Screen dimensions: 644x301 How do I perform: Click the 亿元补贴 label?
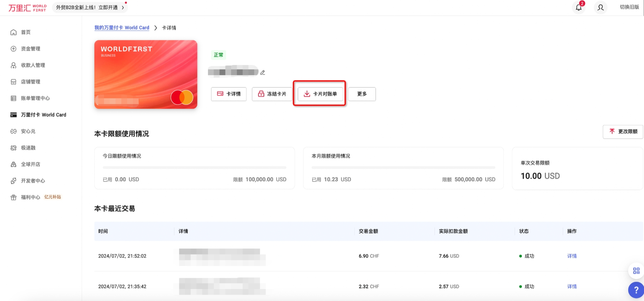pos(53,197)
